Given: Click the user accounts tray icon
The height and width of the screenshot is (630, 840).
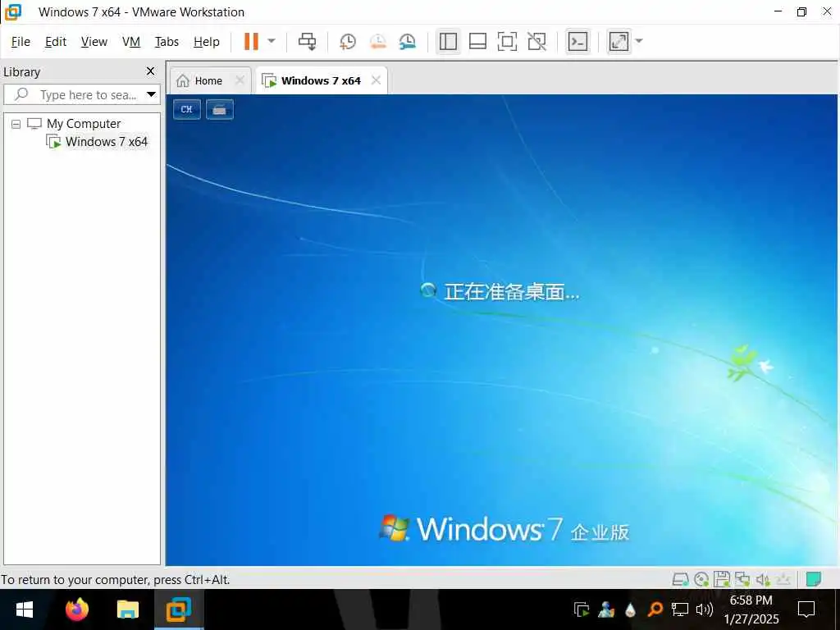Looking at the screenshot, I should tap(606, 609).
